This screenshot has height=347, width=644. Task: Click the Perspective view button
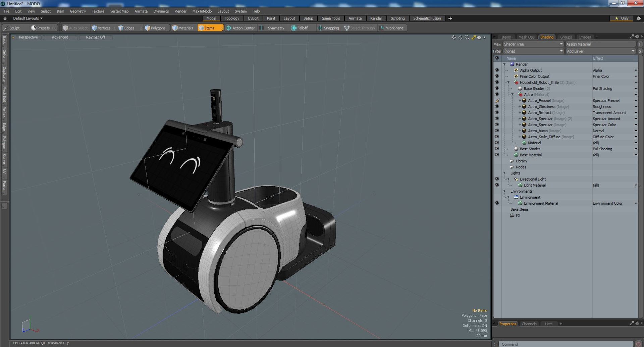[29, 37]
